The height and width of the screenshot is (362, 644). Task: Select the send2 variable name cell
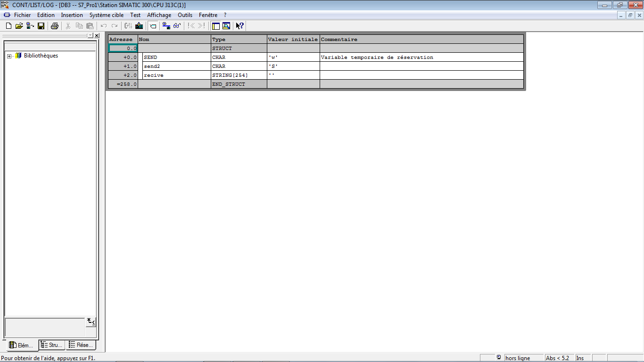tap(176, 66)
